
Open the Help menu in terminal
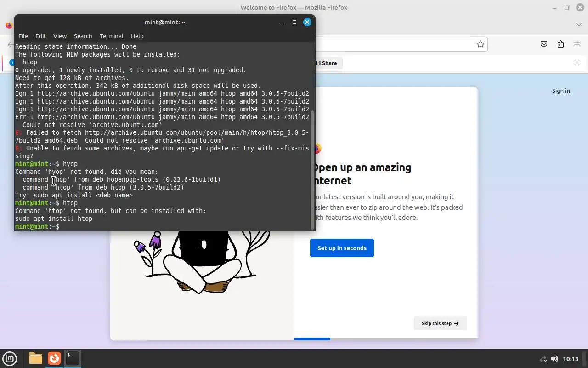click(x=137, y=36)
